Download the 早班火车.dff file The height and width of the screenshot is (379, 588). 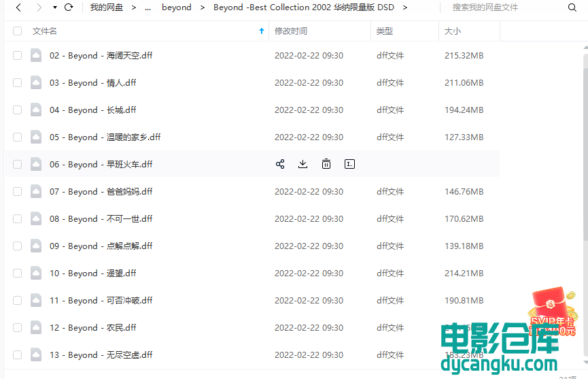coord(302,164)
